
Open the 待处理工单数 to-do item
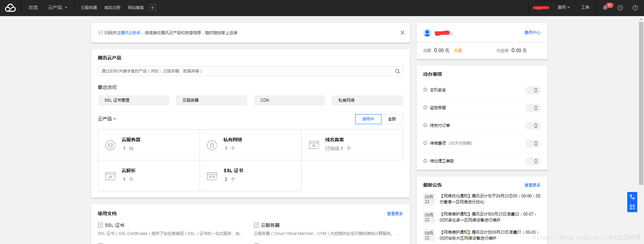click(482, 161)
